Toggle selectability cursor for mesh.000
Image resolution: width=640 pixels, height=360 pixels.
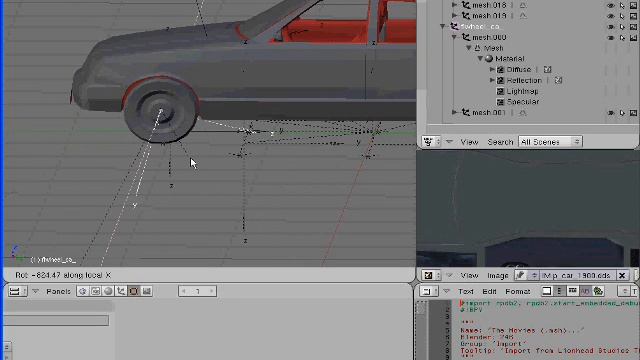[x=622, y=38]
